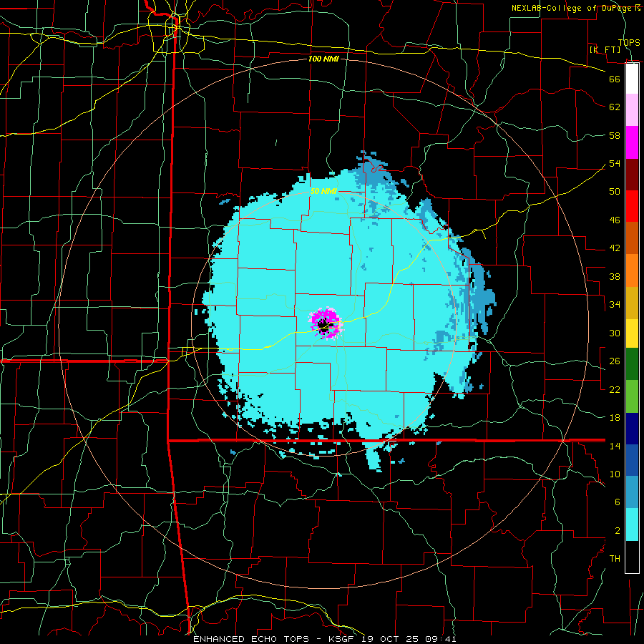Click the 54 legend value
644x644 pixels.
(615, 163)
